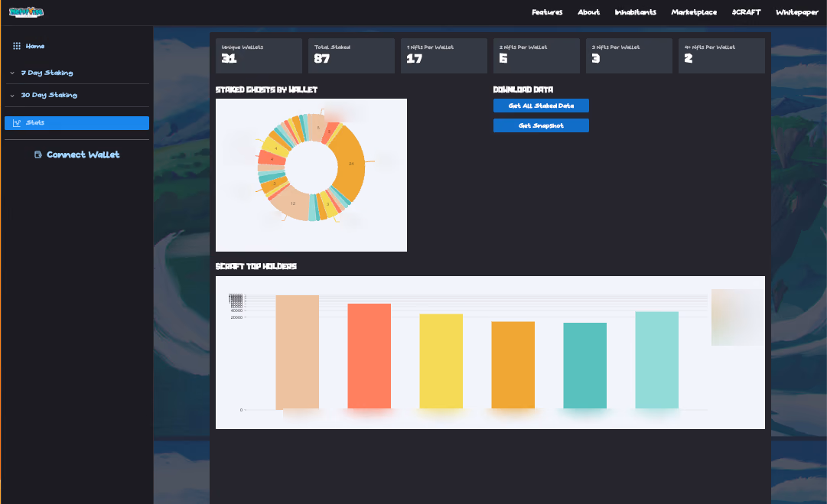The image size is (827, 504).
Task: Open the 30 Day Staking menu item
Action: (77, 95)
